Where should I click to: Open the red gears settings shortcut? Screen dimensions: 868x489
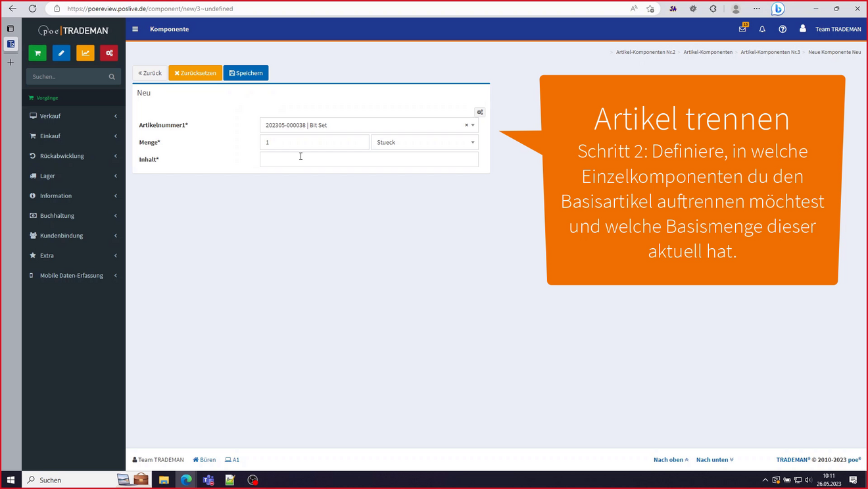click(x=109, y=53)
